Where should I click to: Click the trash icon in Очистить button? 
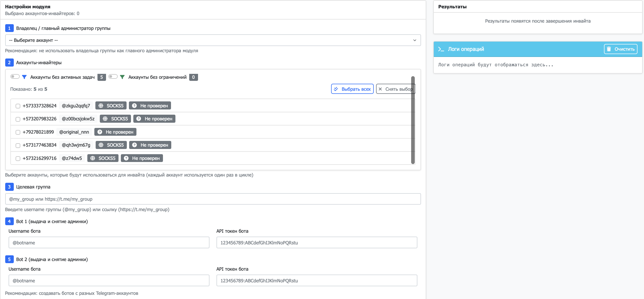pyautogui.click(x=609, y=49)
